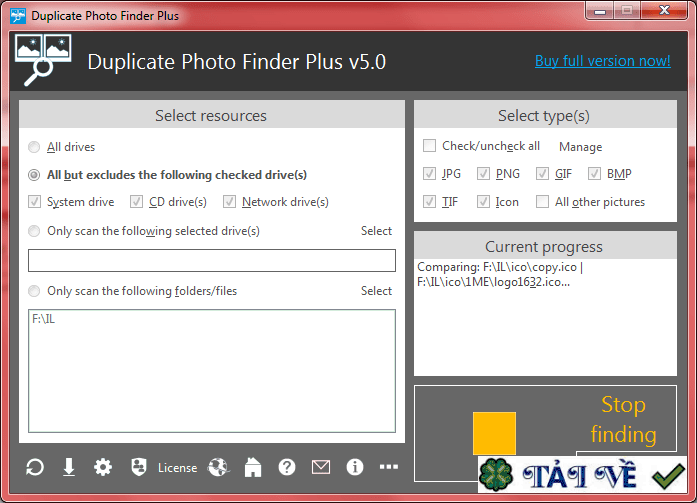Click Manage next to Check/uncheck all
The height and width of the screenshot is (503, 697).
(x=581, y=147)
